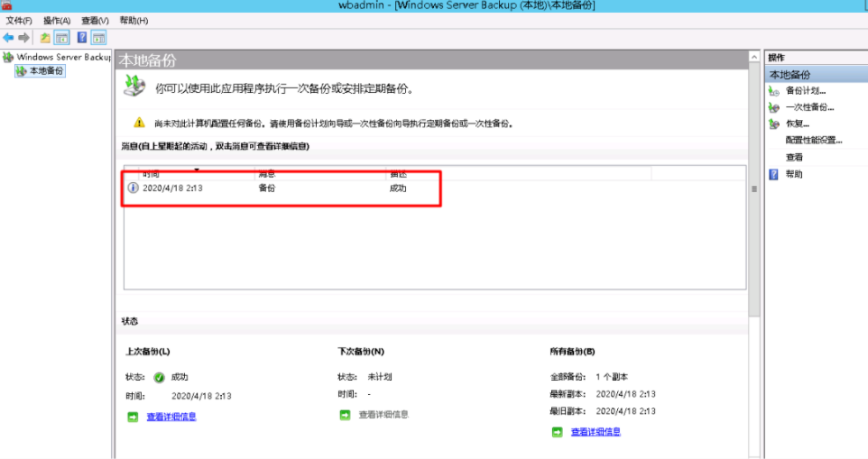Sort messages by the 时间 column header
This screenshot has width=868, height=459.
click(152, 172)
